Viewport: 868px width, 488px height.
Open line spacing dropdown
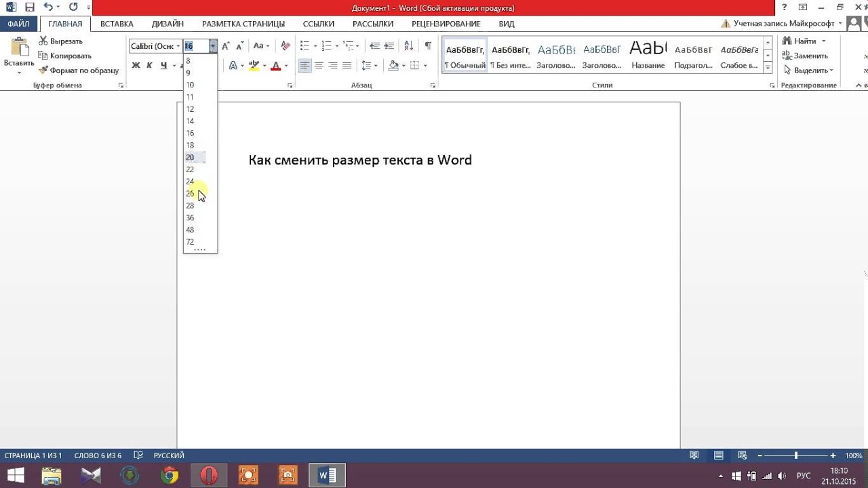pyautogui.click(x=369, y=66)
